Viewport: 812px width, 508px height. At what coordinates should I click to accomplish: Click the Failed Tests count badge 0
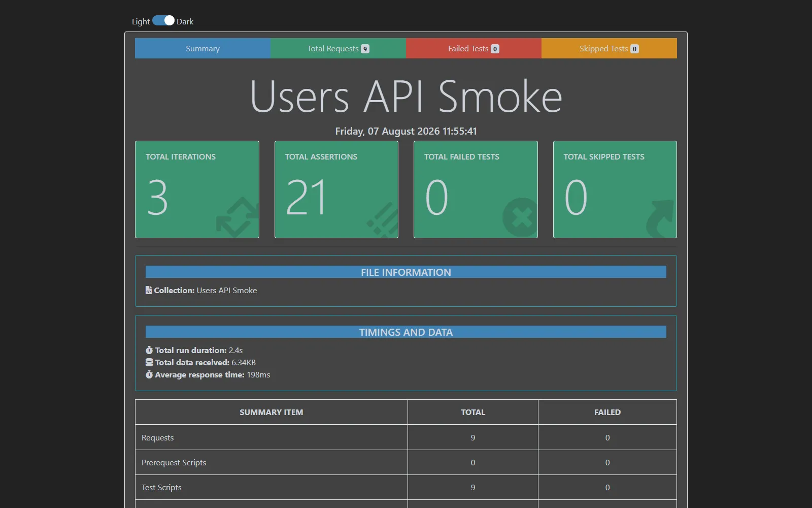point(495,49)
